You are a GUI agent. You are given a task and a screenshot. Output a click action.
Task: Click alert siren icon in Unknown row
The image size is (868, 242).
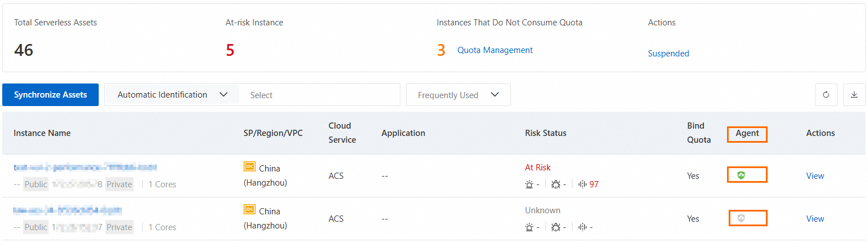click(x=529, y=227)
